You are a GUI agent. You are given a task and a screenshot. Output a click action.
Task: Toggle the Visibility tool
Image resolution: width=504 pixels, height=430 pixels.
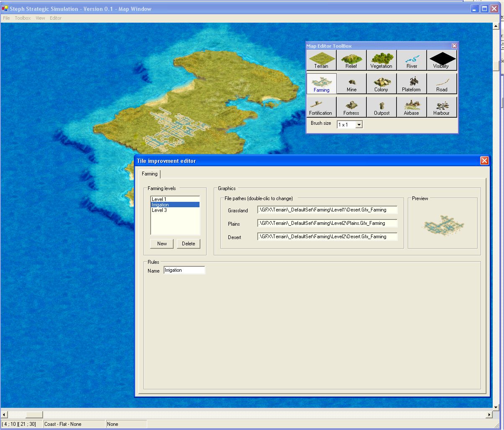pos(442,60)
